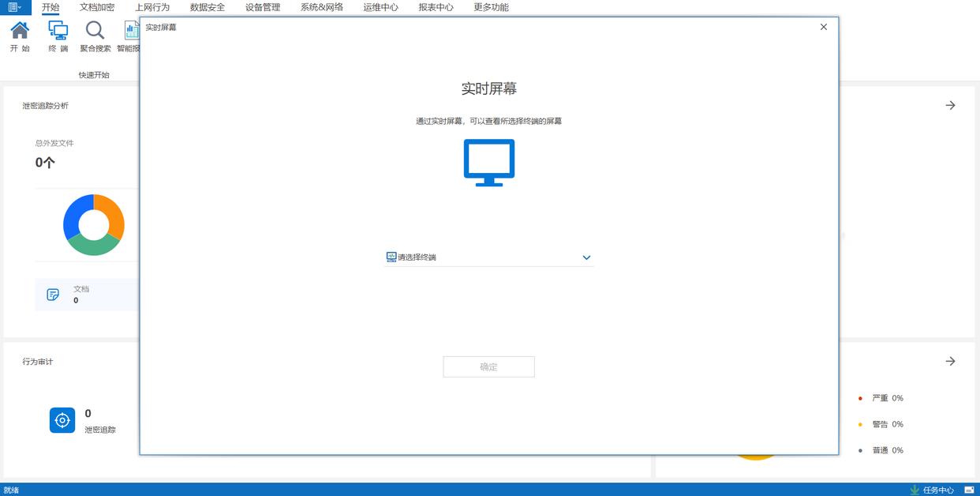
Task: Click the green download icon in status bar
Action: pos(915,490)
